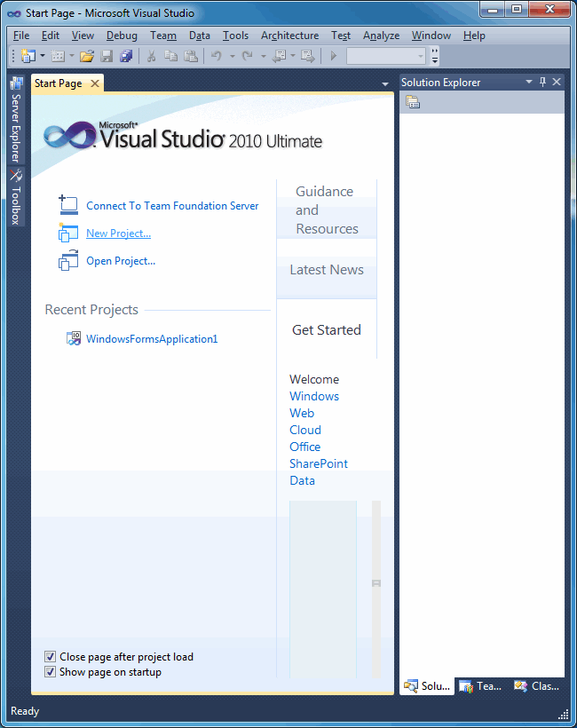Click the Start Debugging play icon
This screenshot has height=728, width=577.
click(333, 56)
